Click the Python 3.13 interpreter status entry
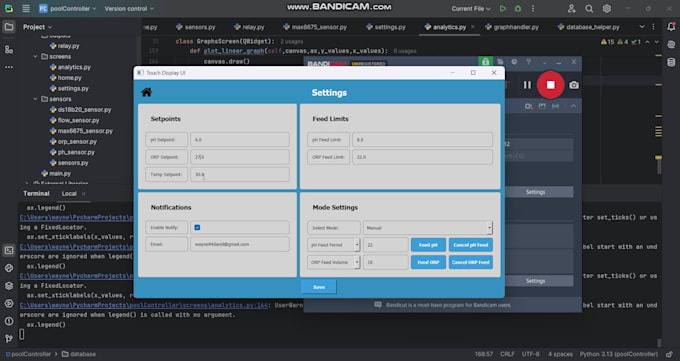The image size is (680, 361). point(619,354)
